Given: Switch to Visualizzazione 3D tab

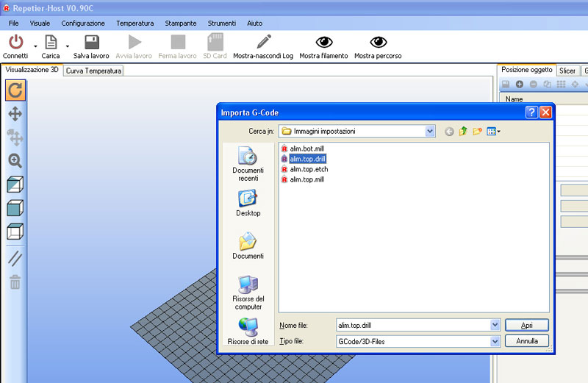Looking at the screenshot, I should [x=32, y=70].
